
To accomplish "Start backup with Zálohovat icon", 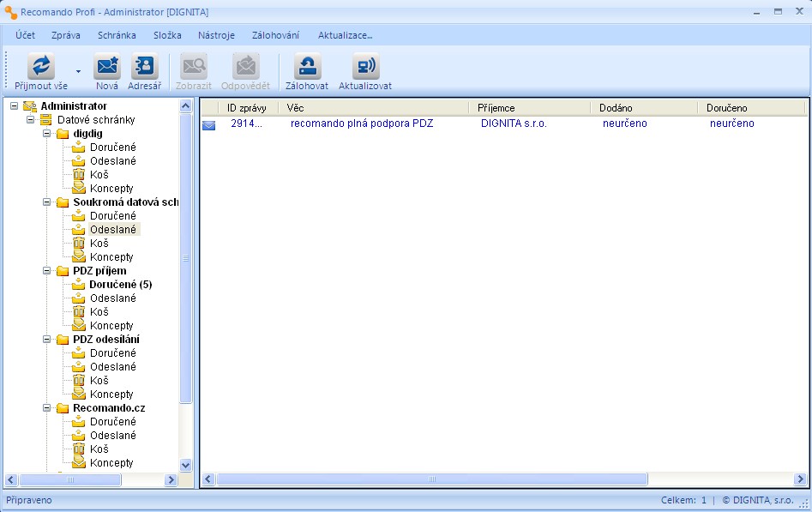I will pyautogui.click(x=307, y=66).
